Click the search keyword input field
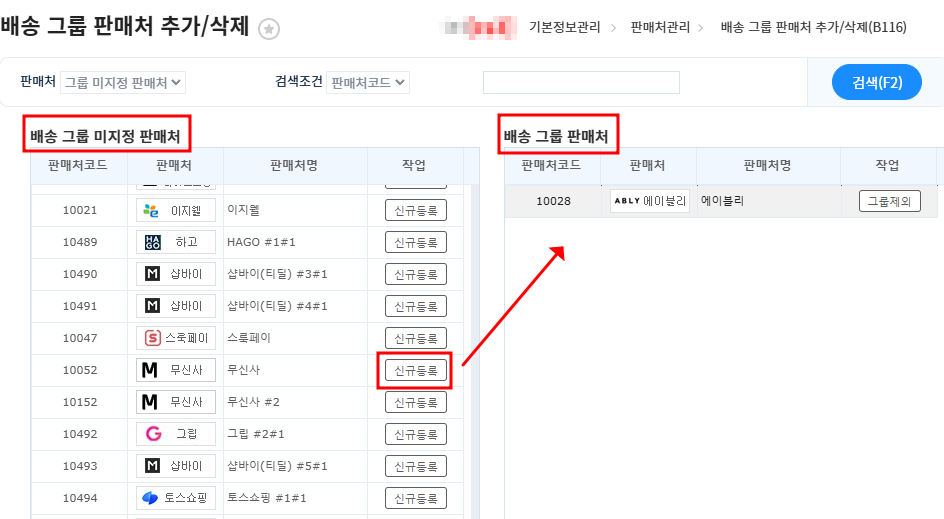This screenshot has width=944, height=519. pyautogui.click(x=581, y=82)
